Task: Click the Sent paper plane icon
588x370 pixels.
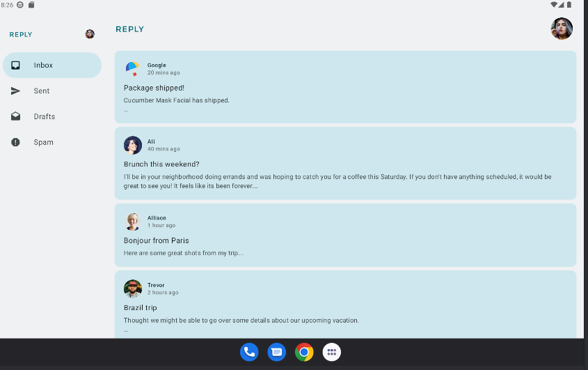Action: 15,91
